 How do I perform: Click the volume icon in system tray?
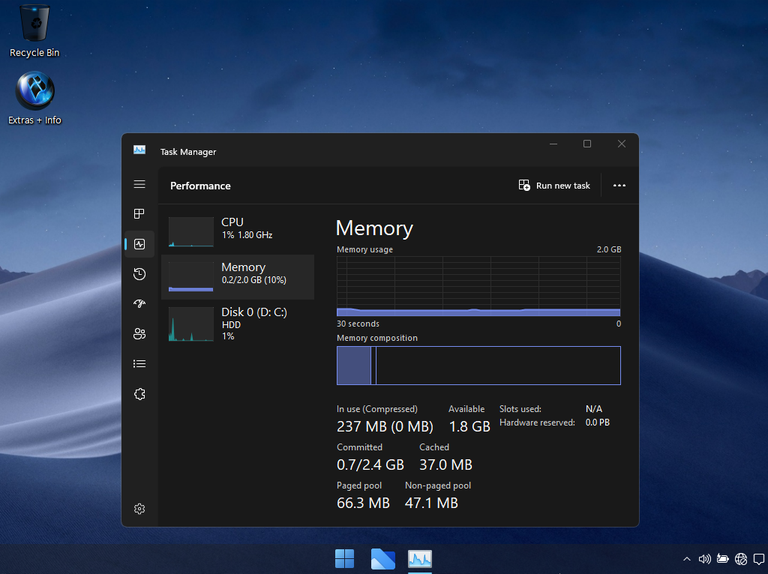click(x=704, y=559)
